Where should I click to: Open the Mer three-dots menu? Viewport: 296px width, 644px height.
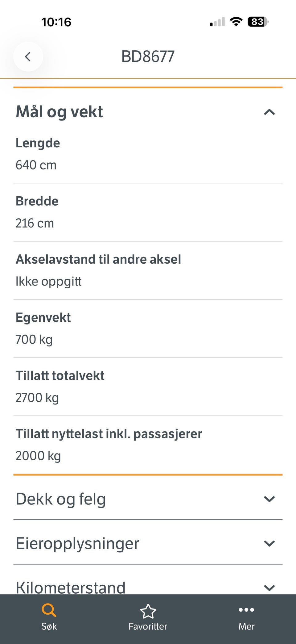coord(246,609)
